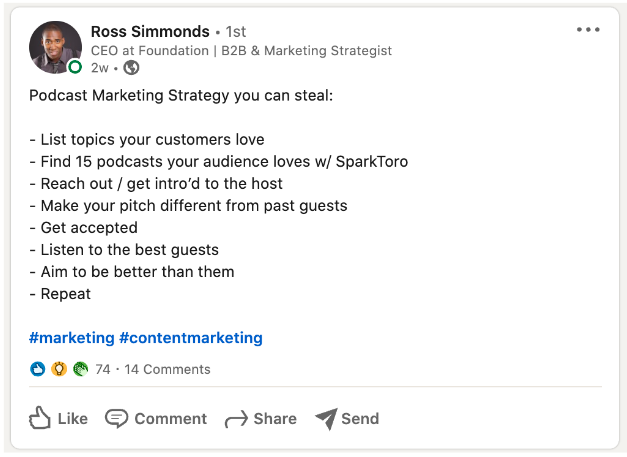Click the green clapping reaction icon
This screenshot has height=457, width=627.
pyautogui.click(x=80, y=369)
